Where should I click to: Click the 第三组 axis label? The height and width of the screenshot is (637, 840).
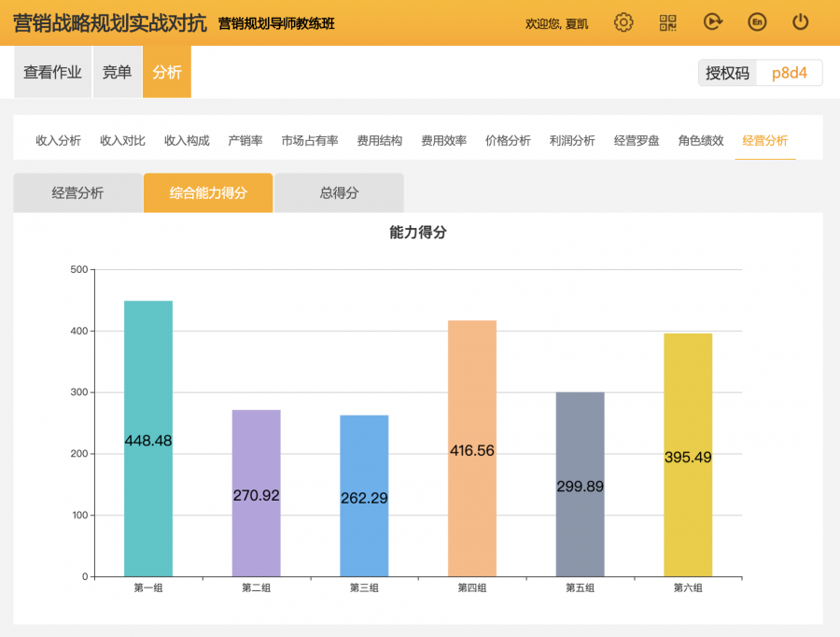tap(364, 587)
